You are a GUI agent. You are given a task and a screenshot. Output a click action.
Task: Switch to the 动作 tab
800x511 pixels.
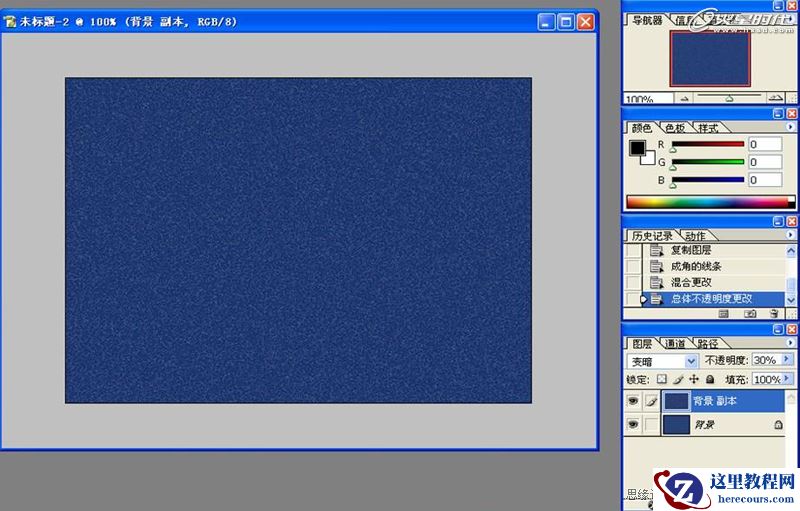pyautogui.click(x=695, y=236)
